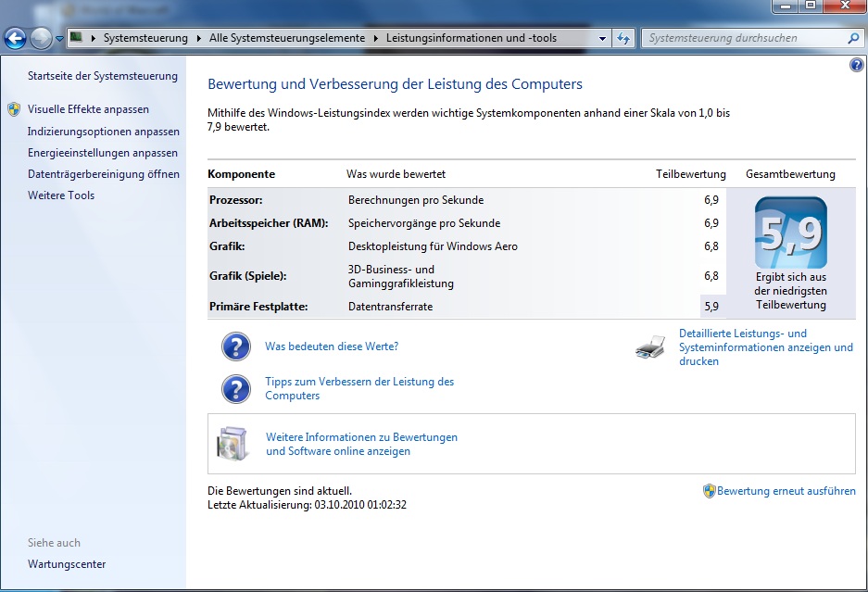
Task: Click the 5,9 Gesamtbewertung score badge
Action: coord(791,233)
